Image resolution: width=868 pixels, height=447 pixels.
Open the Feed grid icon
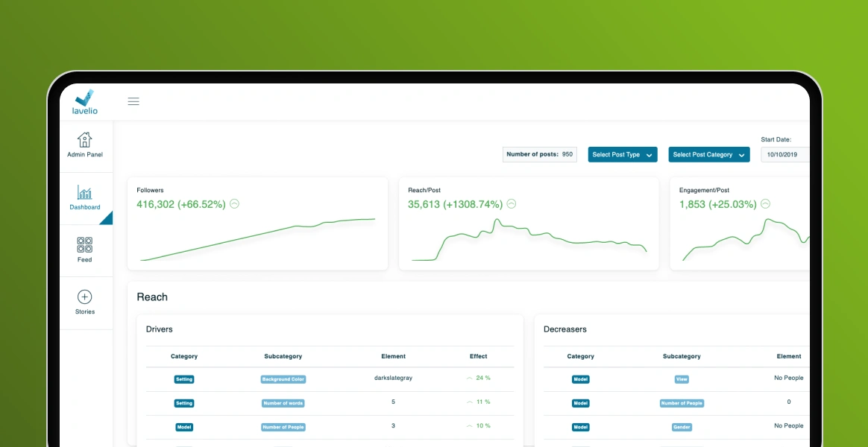click(x=85, y=244)
